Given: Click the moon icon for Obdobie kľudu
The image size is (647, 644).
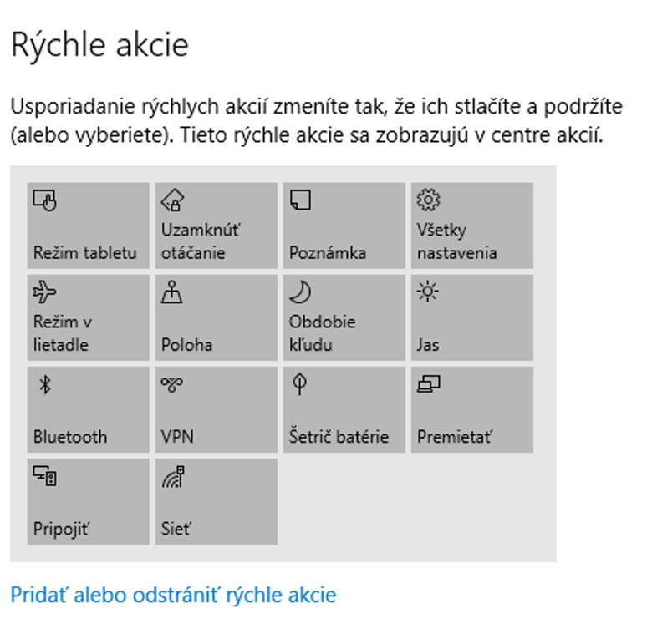Looking at the screenshot, I should click(300, 292).
